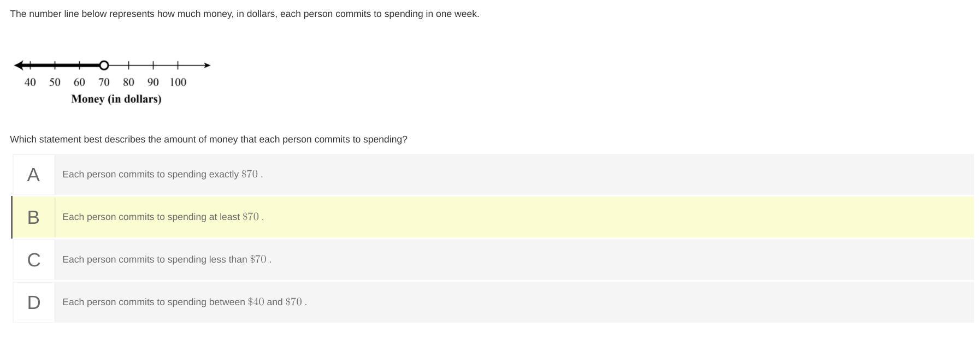Click the open circle at 70 on number line

coord(104,66)
